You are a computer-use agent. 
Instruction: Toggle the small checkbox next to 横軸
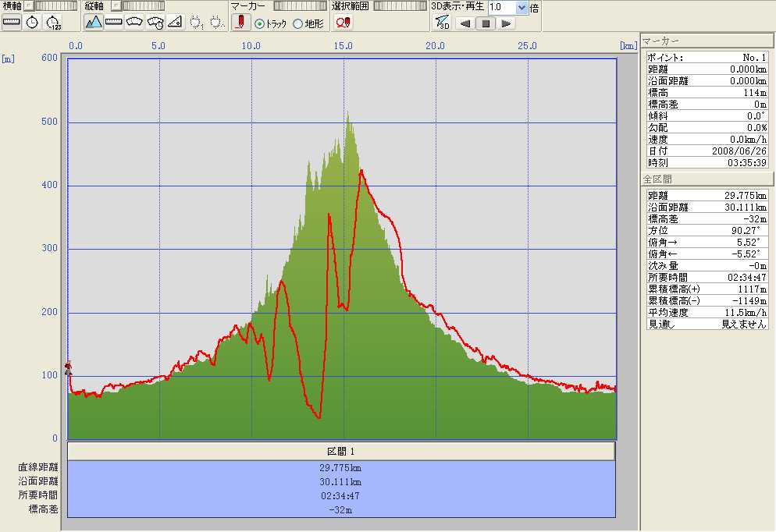(29, 6)
